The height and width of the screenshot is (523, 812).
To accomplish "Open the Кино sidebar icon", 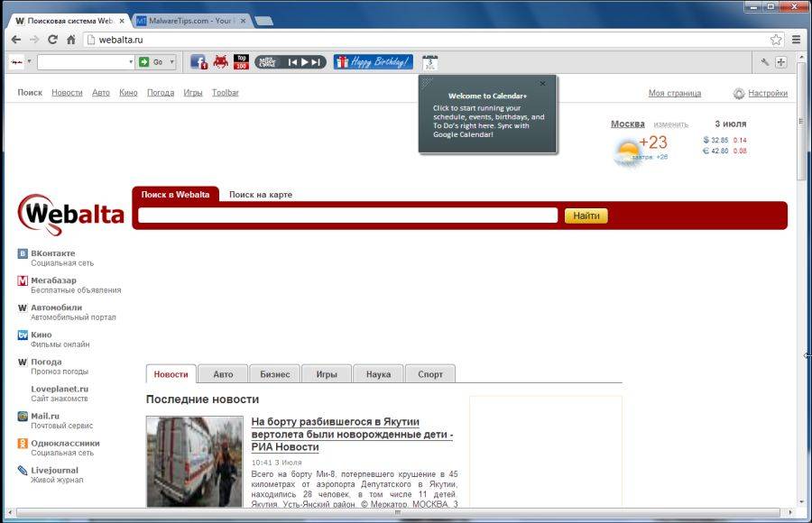I will 23,335.
